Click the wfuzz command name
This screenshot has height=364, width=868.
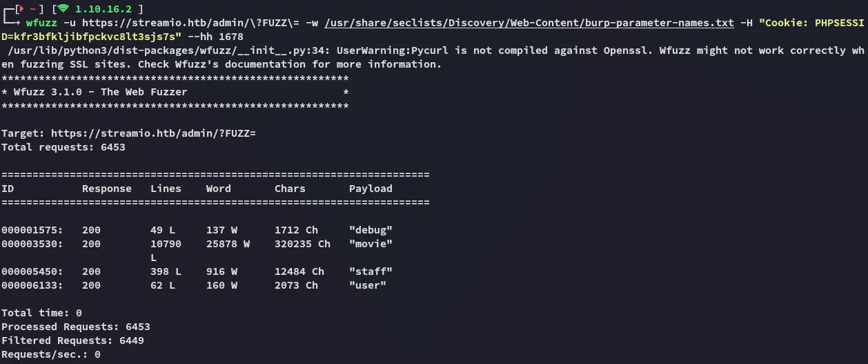(41, 23)
